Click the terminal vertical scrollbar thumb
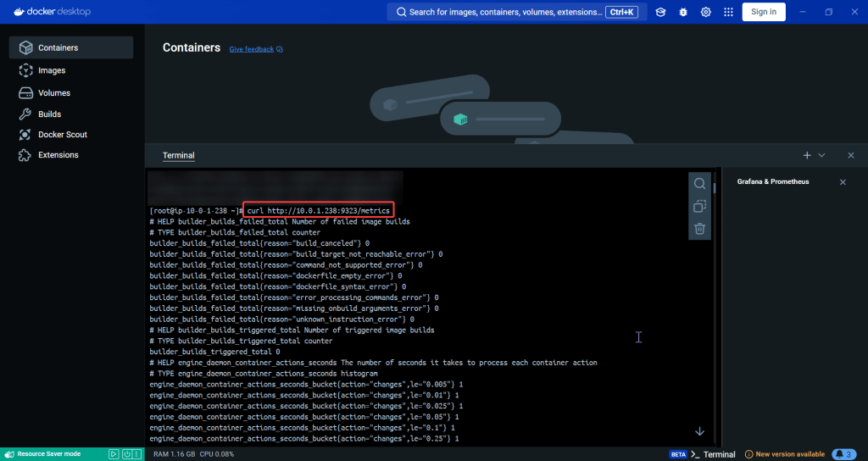The width and height of the screenshot is (868, 461). point(715,188)
